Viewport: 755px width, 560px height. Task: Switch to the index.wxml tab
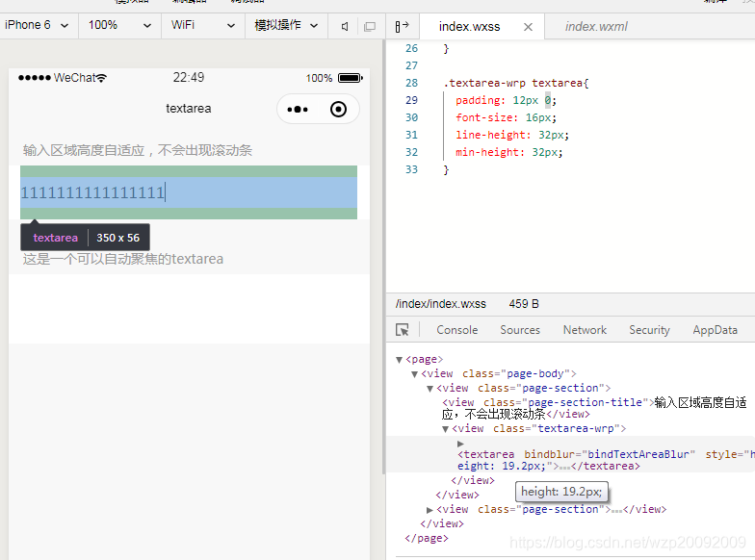point(596,27)
